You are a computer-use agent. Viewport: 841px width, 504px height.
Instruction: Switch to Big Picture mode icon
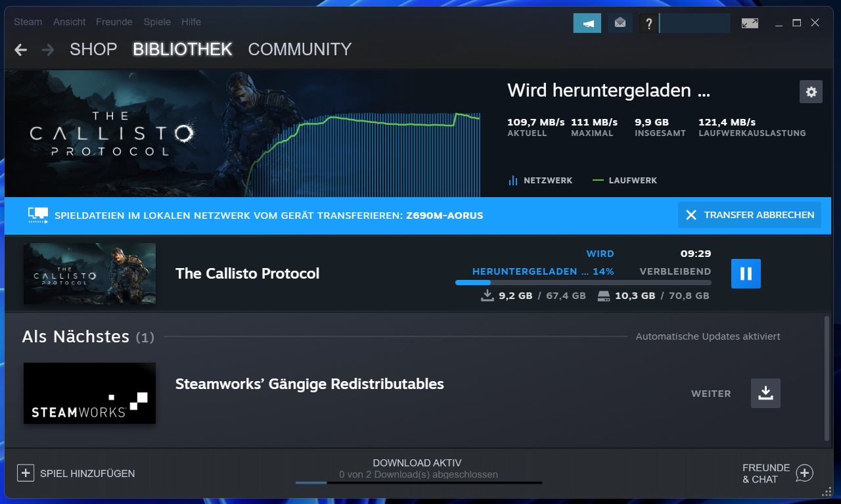point(750,23)
